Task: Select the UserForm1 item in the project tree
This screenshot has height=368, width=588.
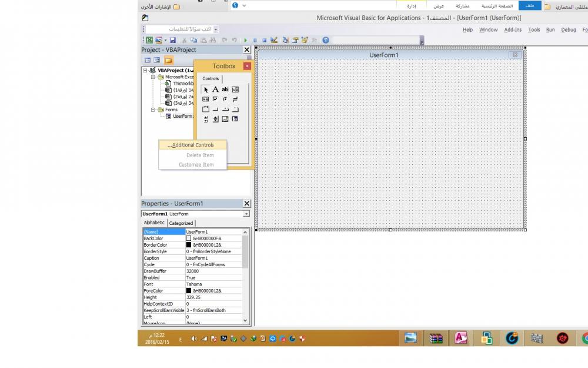Action: [183, 117]
